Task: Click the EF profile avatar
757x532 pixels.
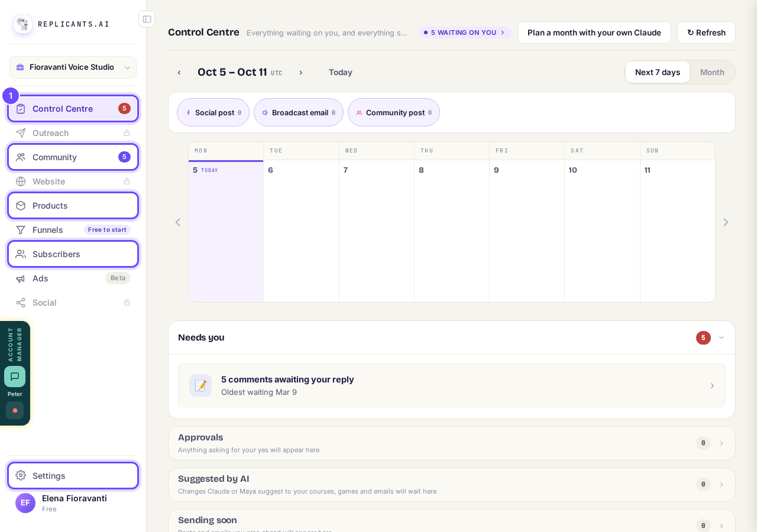Action: (x=25, y=503)
